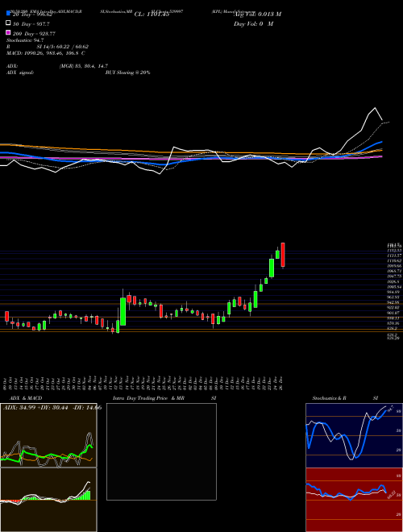This screenshot has width=403, height=532.
Task: Open the red RSI chart panel
Action: [x=354, y=500]
